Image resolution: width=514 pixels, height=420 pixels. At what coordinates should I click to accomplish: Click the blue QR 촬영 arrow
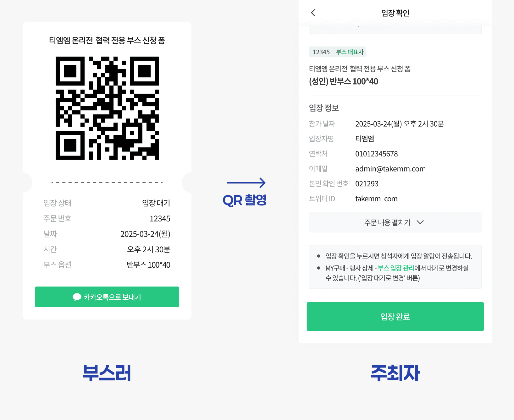pos(246,183)
